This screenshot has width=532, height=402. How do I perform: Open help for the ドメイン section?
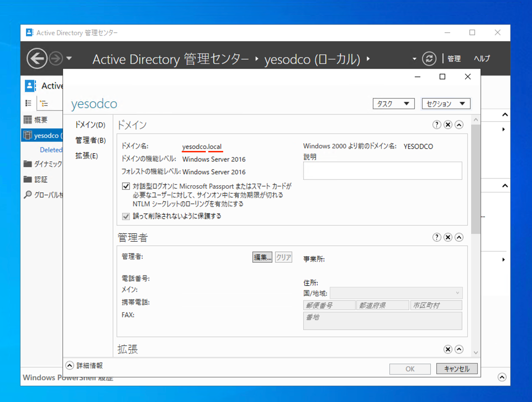pyautogui.click(x=436, y=125)
